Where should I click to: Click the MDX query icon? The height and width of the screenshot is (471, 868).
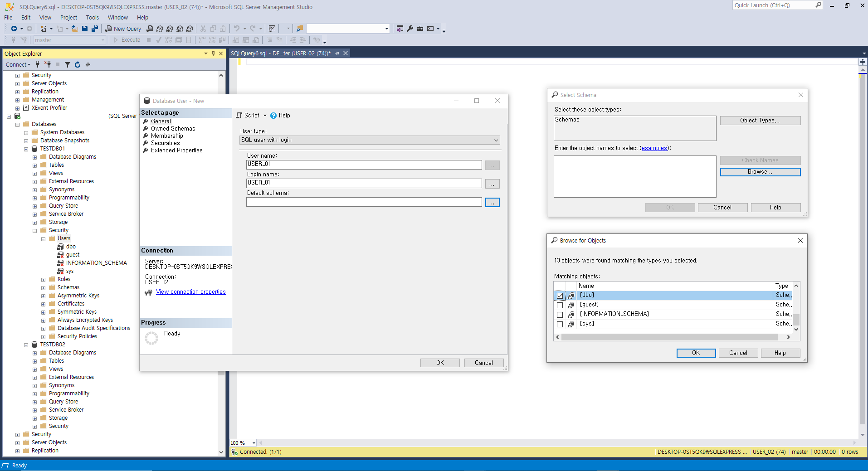tap(160, 29)
